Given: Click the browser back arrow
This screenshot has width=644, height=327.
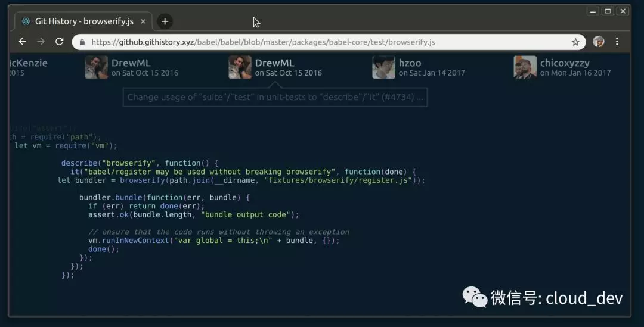Looking at the screenshot, I should (x=23, y=42).
